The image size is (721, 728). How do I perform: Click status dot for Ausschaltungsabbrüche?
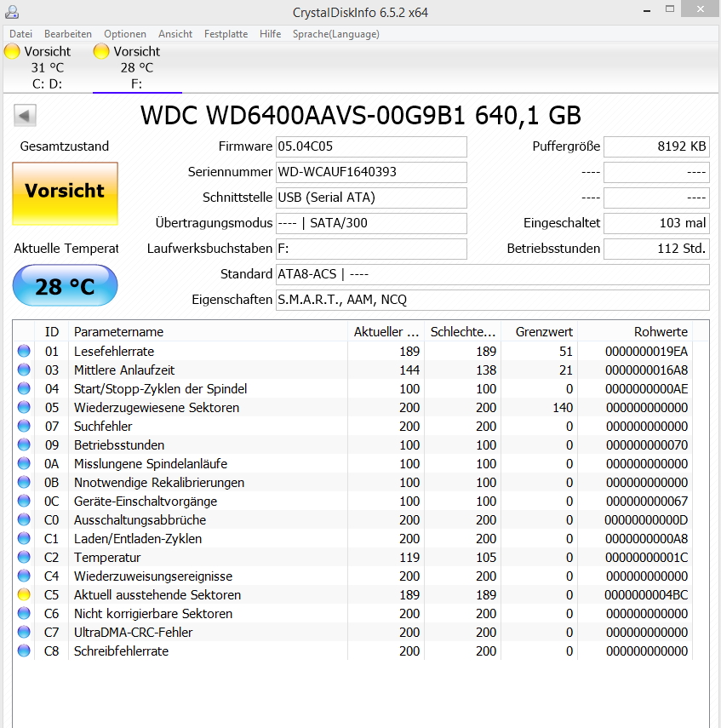(x=24, y=519)
